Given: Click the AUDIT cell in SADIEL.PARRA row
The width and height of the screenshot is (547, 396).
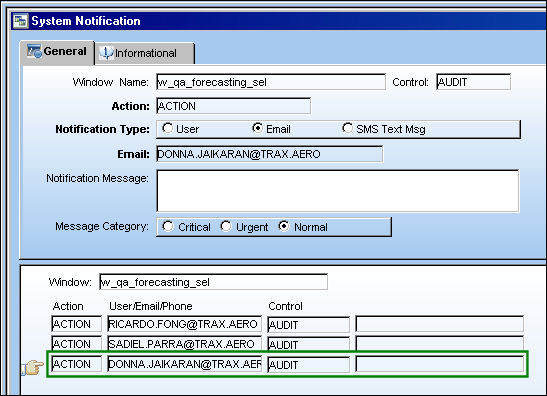Looking at the screenshot, I should (x=308, y=344).
